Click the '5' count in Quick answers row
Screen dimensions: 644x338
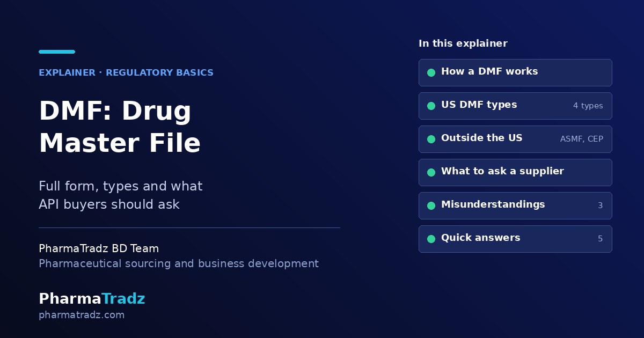(601, 239)
